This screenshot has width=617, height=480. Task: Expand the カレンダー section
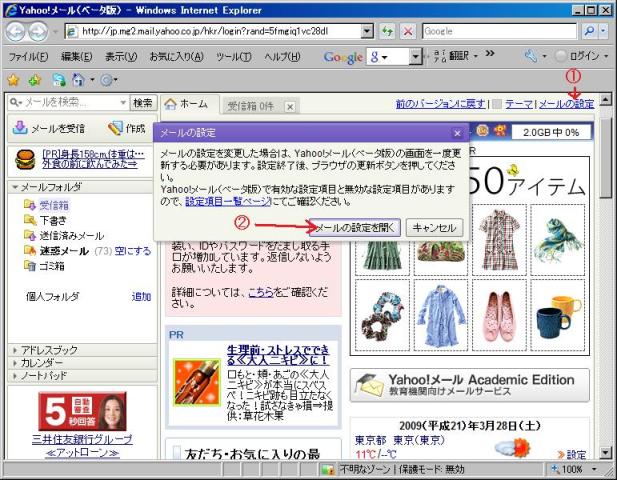(x=15, y=363)
